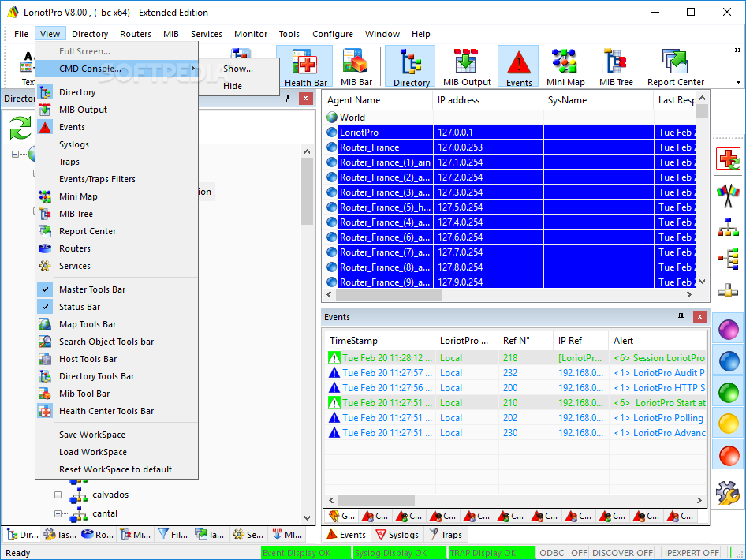
Task: Click the gear and wrench icon on right sidebar
Action: [728, 492]
